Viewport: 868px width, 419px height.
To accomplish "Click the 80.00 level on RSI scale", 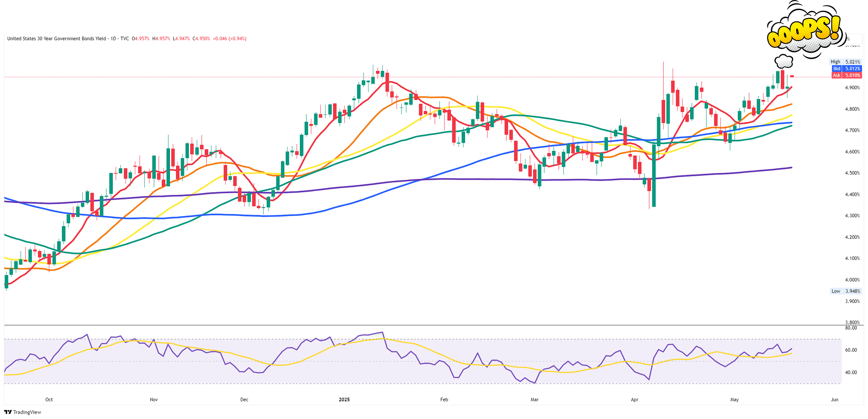I will click(851, 328).
